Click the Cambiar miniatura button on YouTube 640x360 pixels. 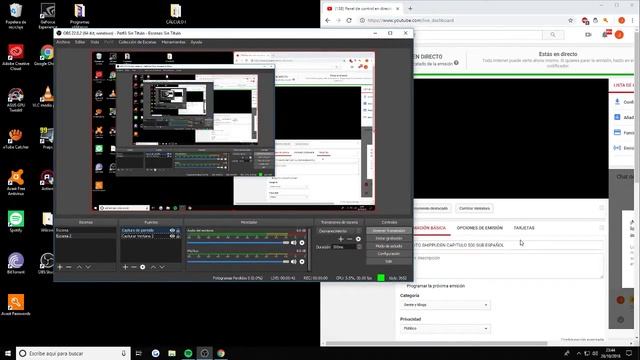(x=474, y=209)
